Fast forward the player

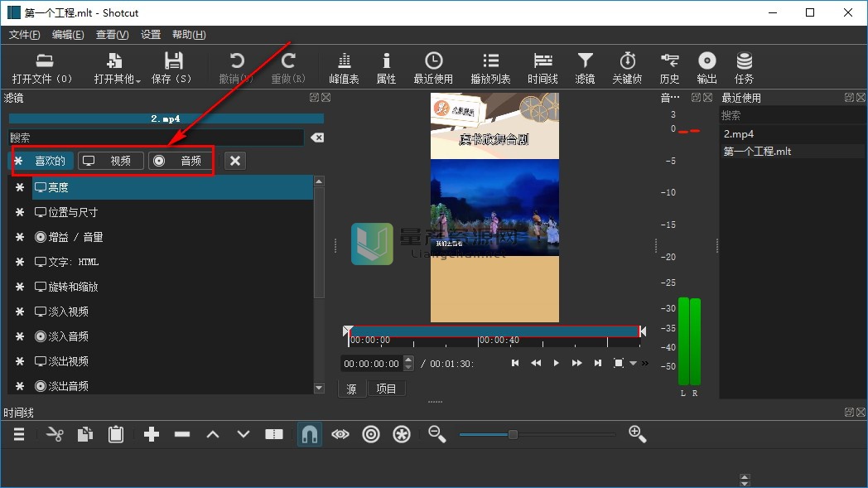pos(576,363)
